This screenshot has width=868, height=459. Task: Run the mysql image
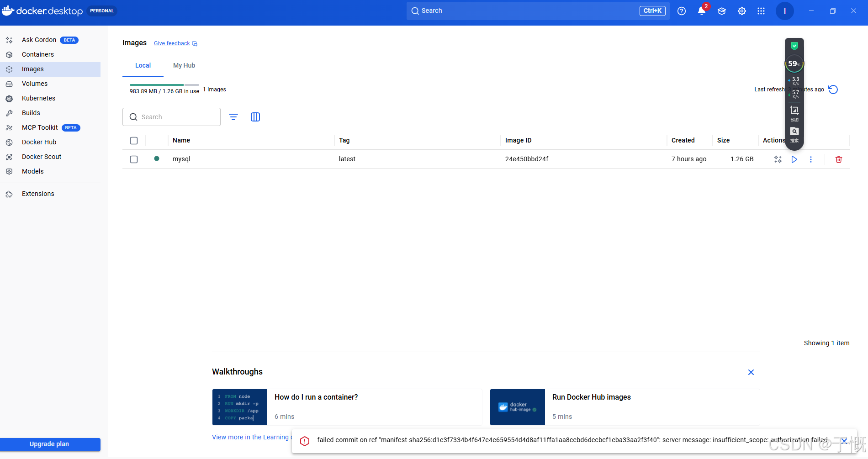(x=794, y=159)
